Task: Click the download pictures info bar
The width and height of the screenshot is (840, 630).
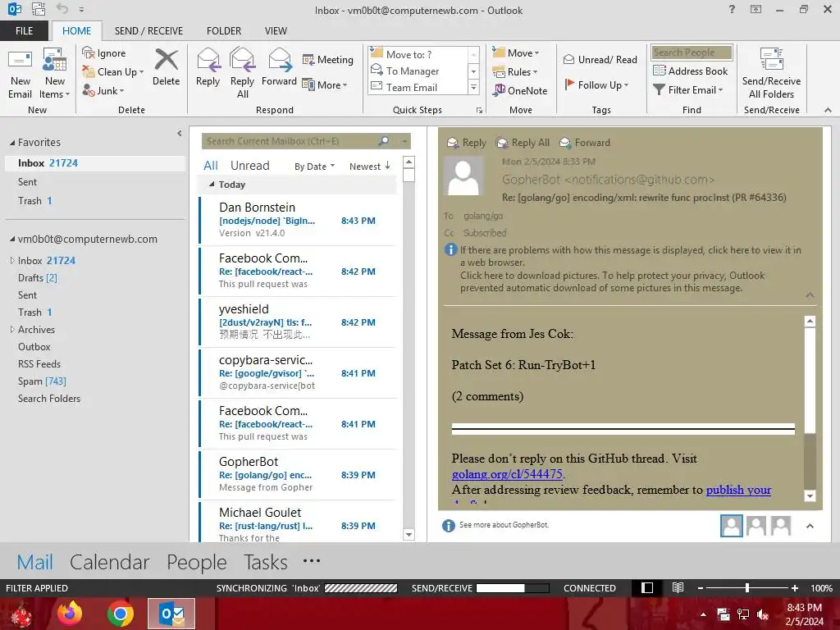Action: pos(612,282)
